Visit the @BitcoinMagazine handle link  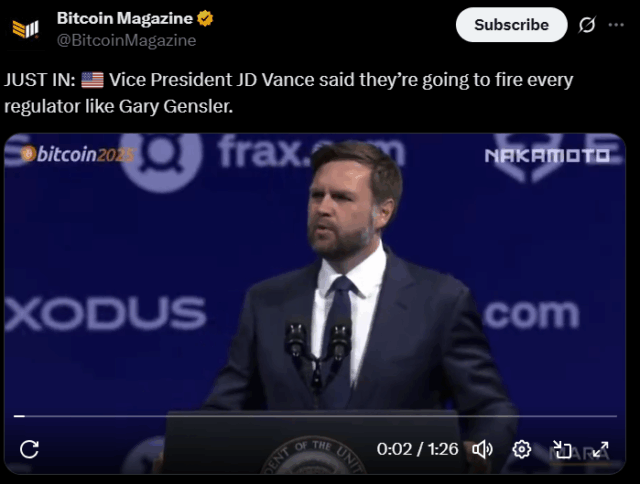coord(127,40)
